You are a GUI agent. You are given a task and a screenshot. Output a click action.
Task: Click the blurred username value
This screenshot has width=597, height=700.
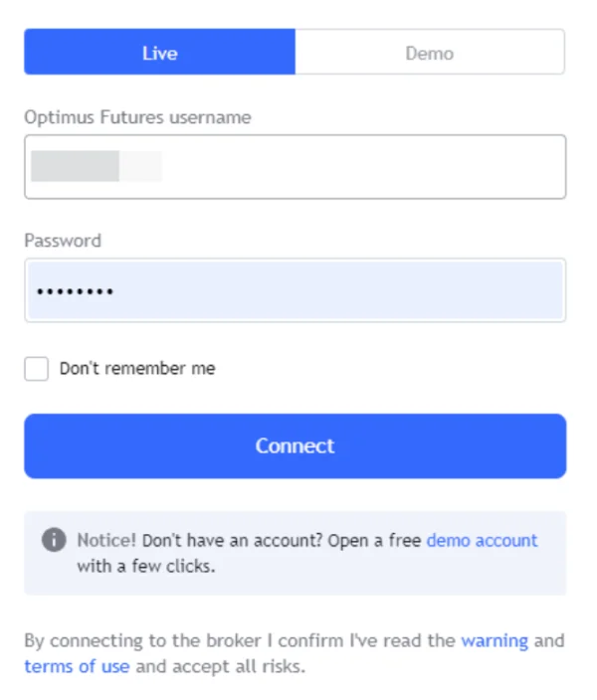(x=96, y=166)
